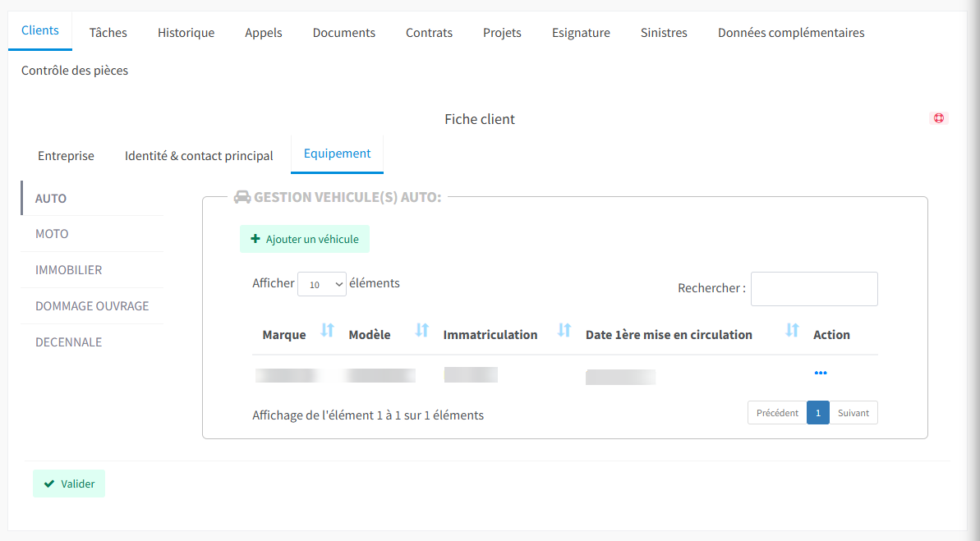Sort by Date 1ère mise en circulation

tap(792, 331)
